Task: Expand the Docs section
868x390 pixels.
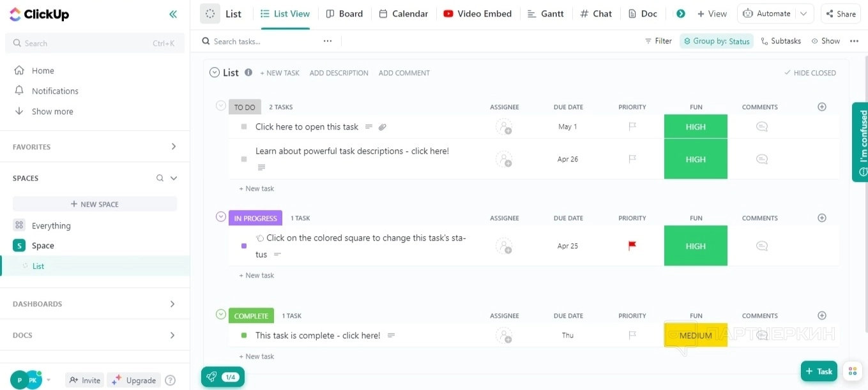Action: [x=172, y=335]
